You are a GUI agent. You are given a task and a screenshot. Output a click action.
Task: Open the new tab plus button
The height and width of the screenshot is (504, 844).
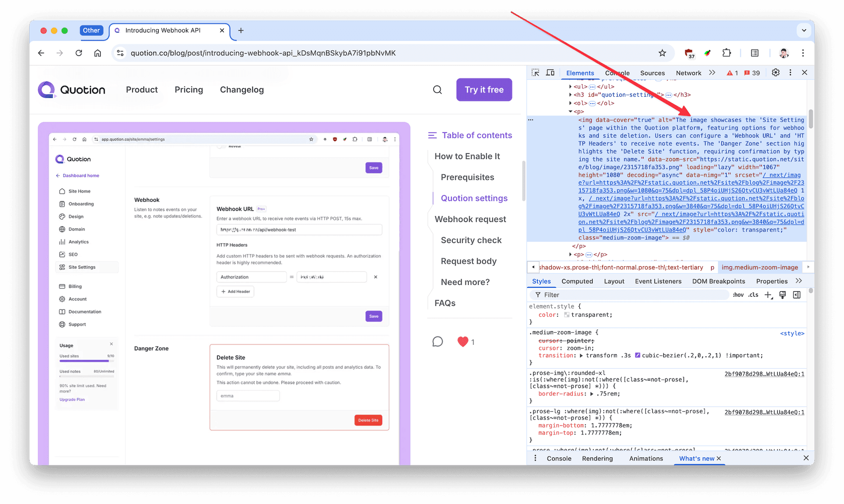coord(241,30)
